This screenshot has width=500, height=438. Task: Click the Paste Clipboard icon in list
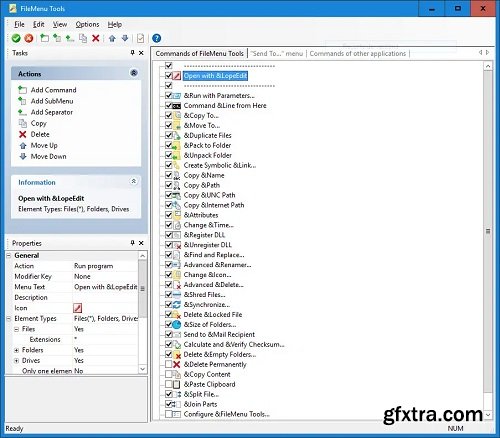click(177, 384)
